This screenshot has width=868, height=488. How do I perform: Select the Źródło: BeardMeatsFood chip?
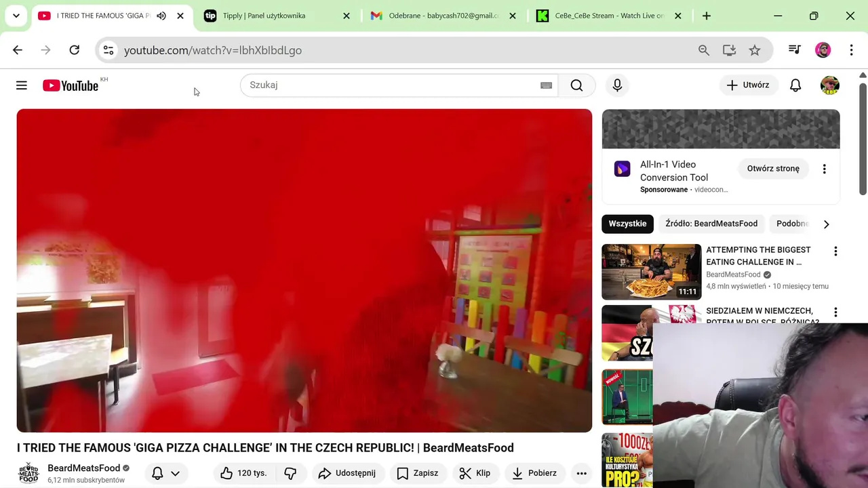(711, 224)
